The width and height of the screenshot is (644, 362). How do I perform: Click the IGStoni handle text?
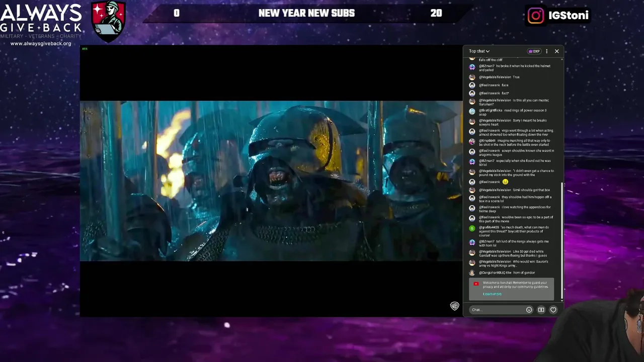569,16
